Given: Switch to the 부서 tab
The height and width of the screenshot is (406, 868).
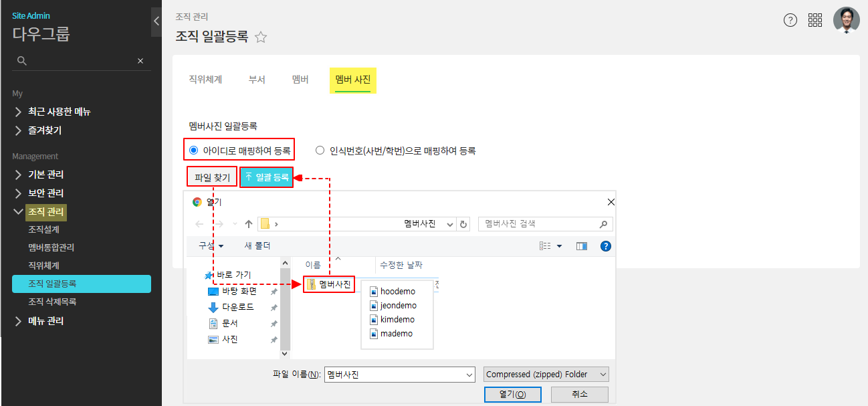Looking at the screenshot, I should [257, 80].
